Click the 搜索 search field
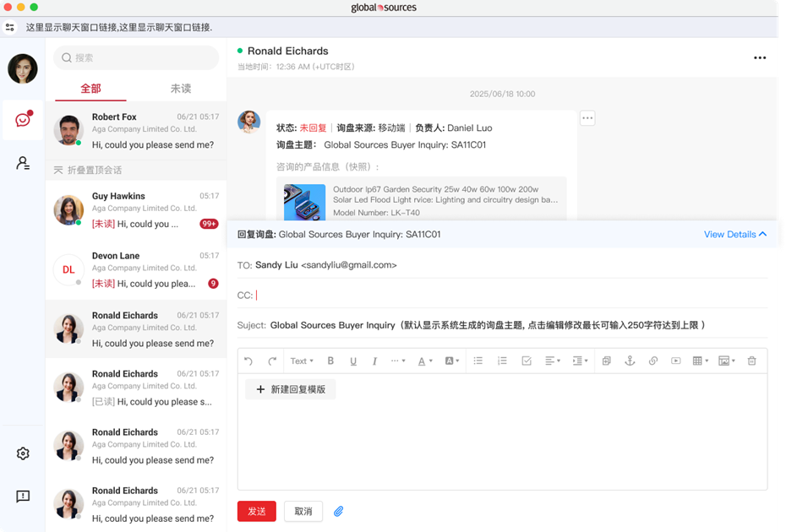Screen dimensions: 786x532 click(x=136, y=57)
